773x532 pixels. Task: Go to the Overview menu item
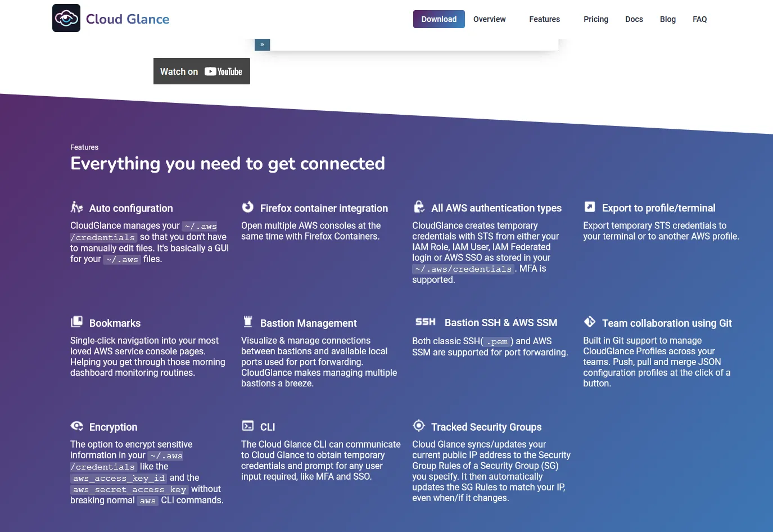(x=489, y=19)
